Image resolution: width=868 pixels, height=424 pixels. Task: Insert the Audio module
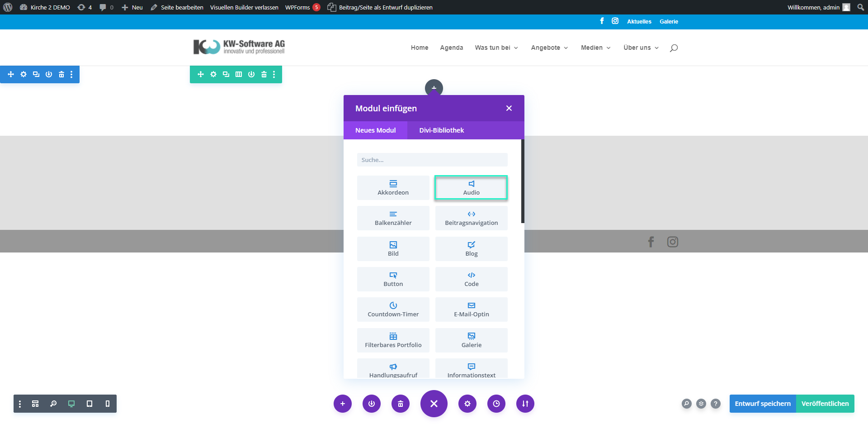(x=471, y=188)
